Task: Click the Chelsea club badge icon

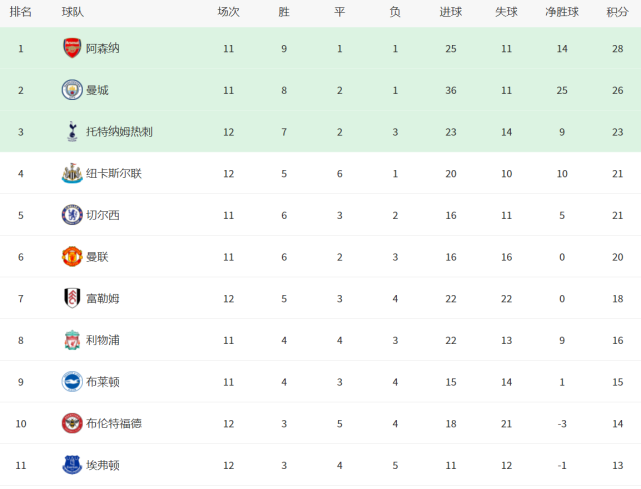Action: [x=72, y=215]
